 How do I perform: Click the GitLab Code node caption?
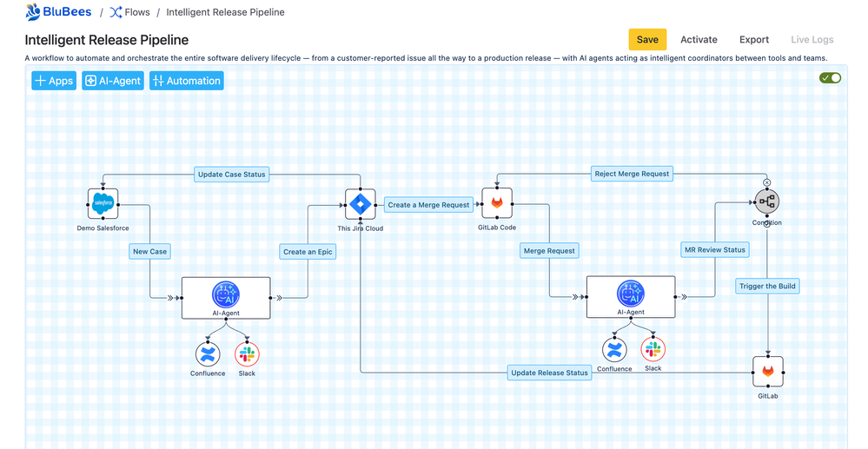tap(497, 228)
